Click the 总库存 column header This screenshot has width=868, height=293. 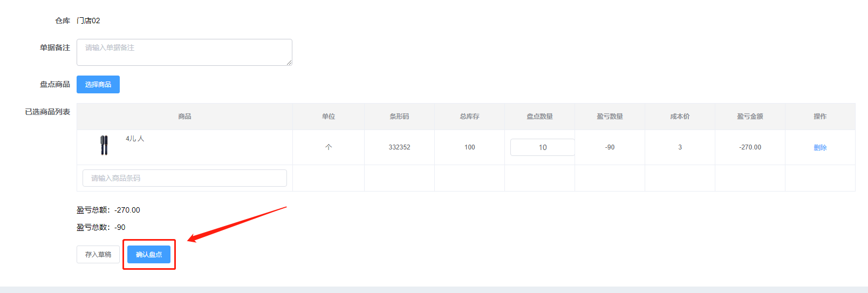pyautogui.click(x=469, y=117)
